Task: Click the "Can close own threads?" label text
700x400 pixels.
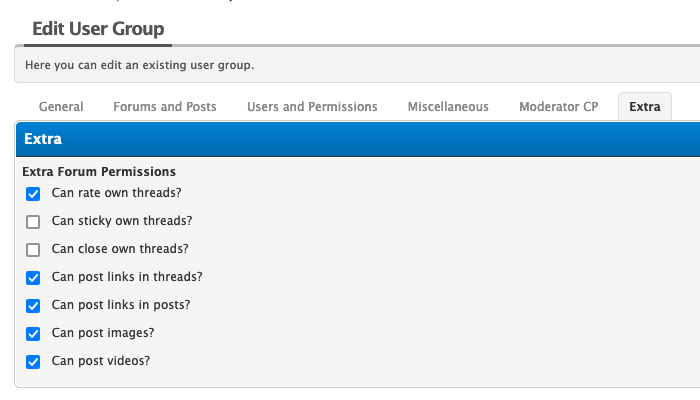Action: click(120, 249)
